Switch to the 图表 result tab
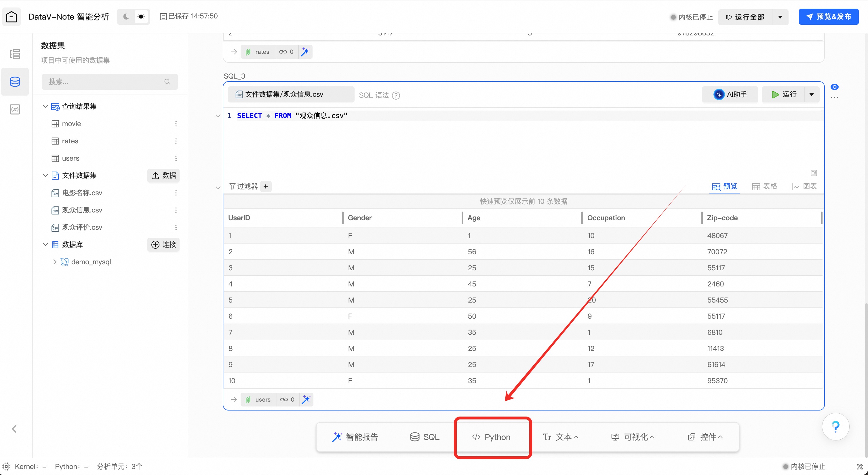 tap(804, 187)
